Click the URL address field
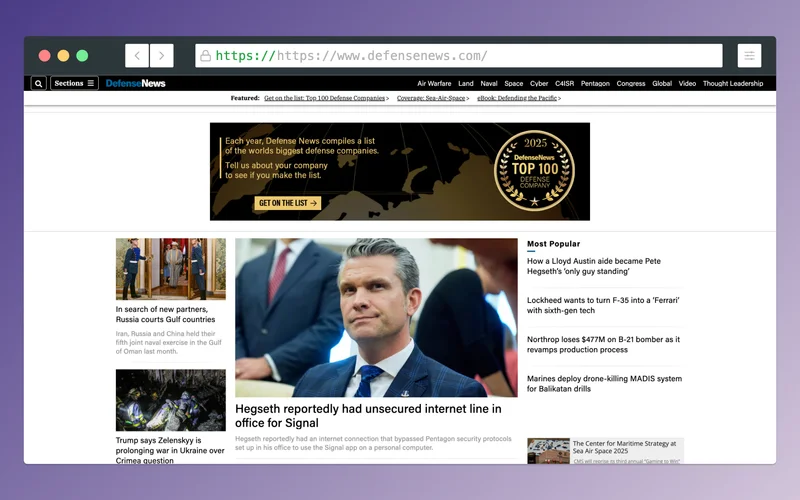 coord(460,56)
